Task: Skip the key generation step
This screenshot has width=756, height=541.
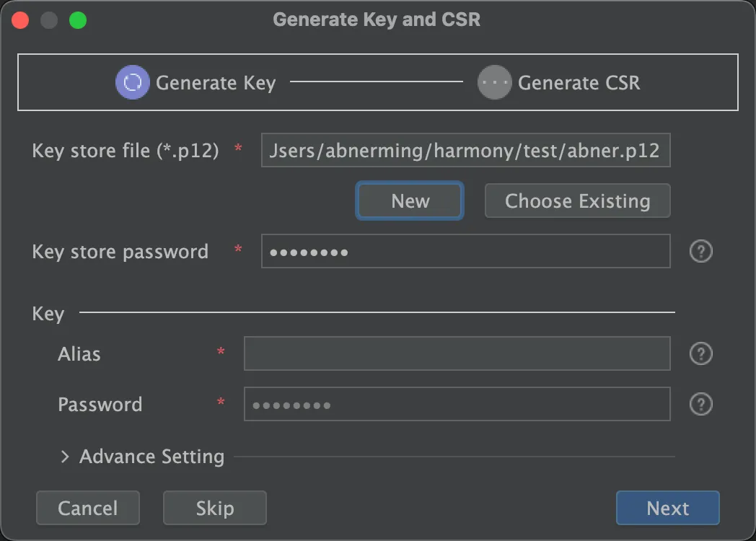Action: [x=215, y=508]
